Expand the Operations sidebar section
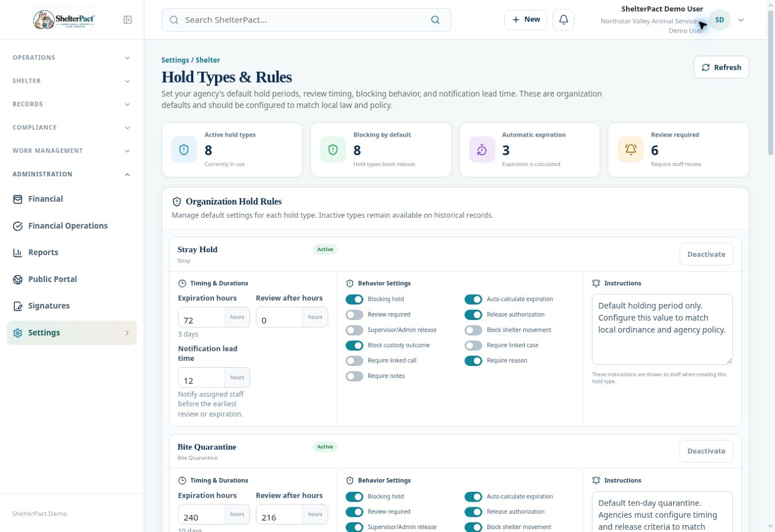Screen dimensions: 775x532 click(72, 57)
